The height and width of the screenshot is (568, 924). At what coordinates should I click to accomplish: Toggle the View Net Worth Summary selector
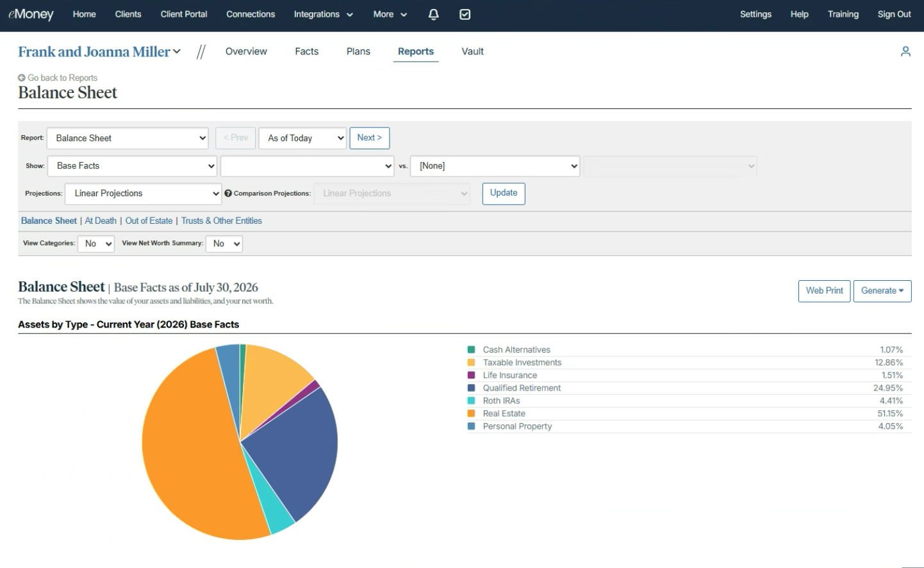pyautogui.click(x=224, y=244)
